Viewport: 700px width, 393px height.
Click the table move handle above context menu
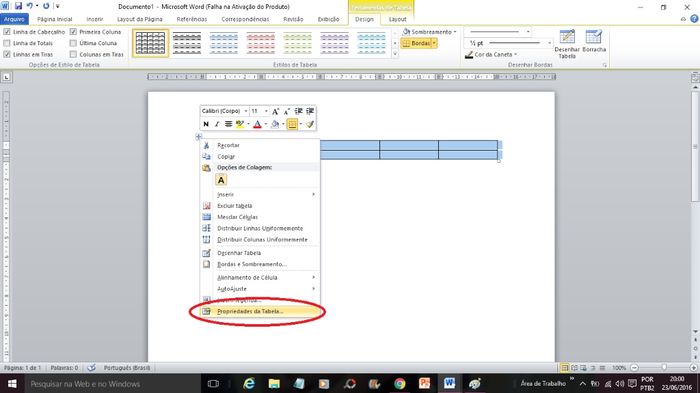point(199,137)
